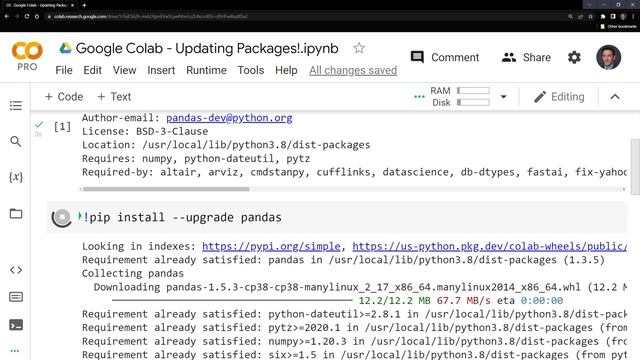Screen dimensions: 640x360
Task: Open a new browser tab
Action: pos(84,5)
